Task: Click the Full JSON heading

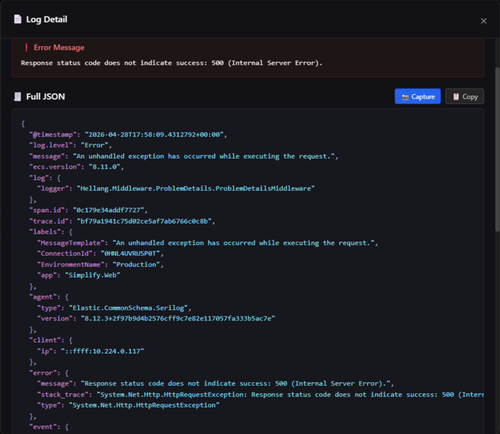Action: [x=46, y=97]
